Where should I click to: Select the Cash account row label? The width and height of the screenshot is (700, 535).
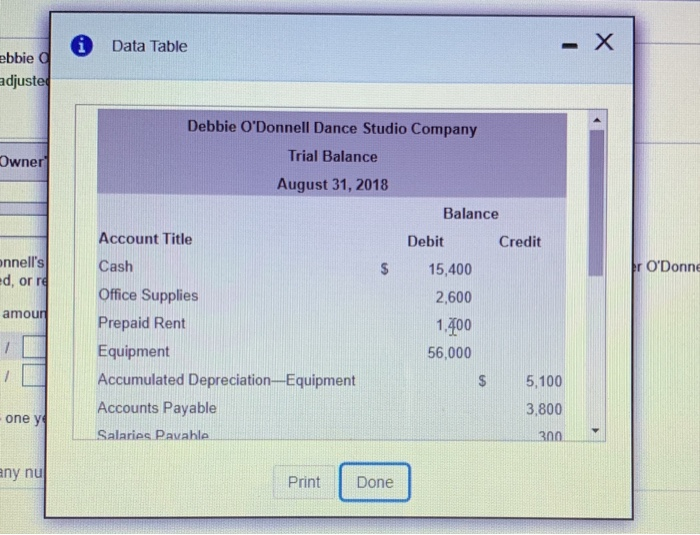pyautogui.click(x=116, y=266)
